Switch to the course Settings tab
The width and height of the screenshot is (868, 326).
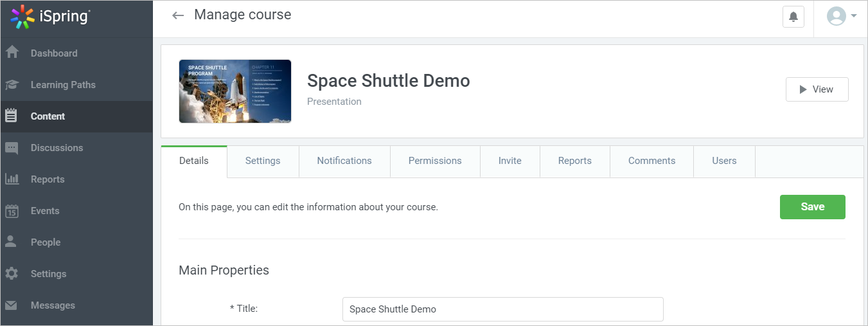pos(263,161)
